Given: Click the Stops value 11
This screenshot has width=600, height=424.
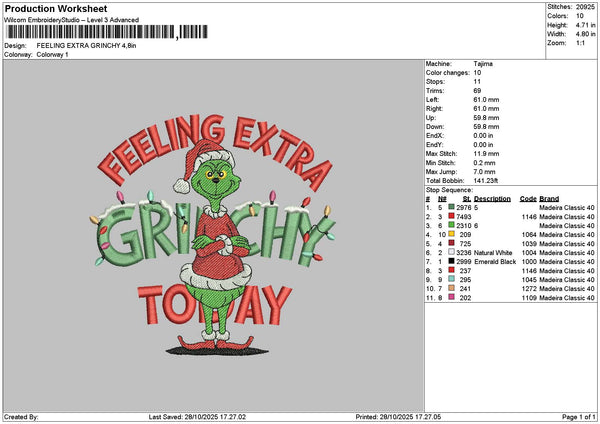Looking at the screenshot, I should click(477, 82).
